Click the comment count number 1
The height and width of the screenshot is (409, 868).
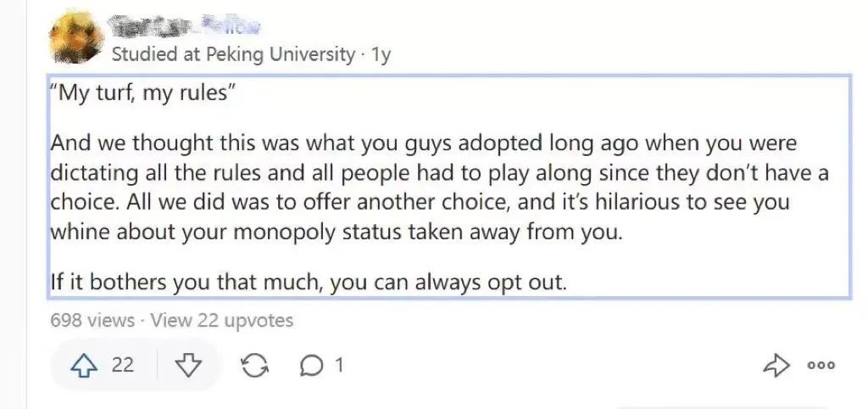click(x=339, y=366)
